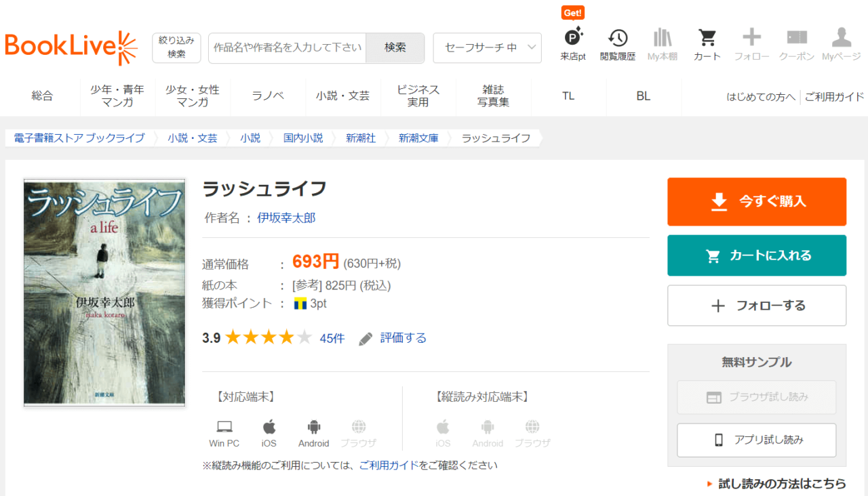Click the T-point logo beside 3pt
The image size is (868, 496).
tap(300, 304)
